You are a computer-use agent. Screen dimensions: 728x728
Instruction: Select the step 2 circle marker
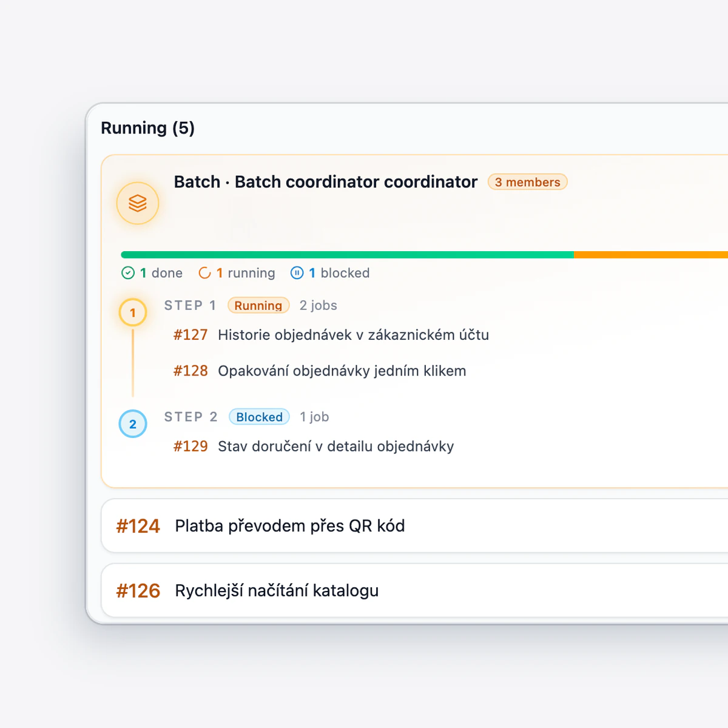coord(133,424)
